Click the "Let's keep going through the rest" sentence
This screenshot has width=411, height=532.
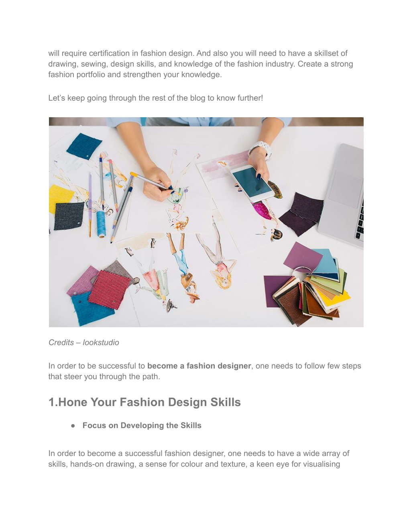156,98
